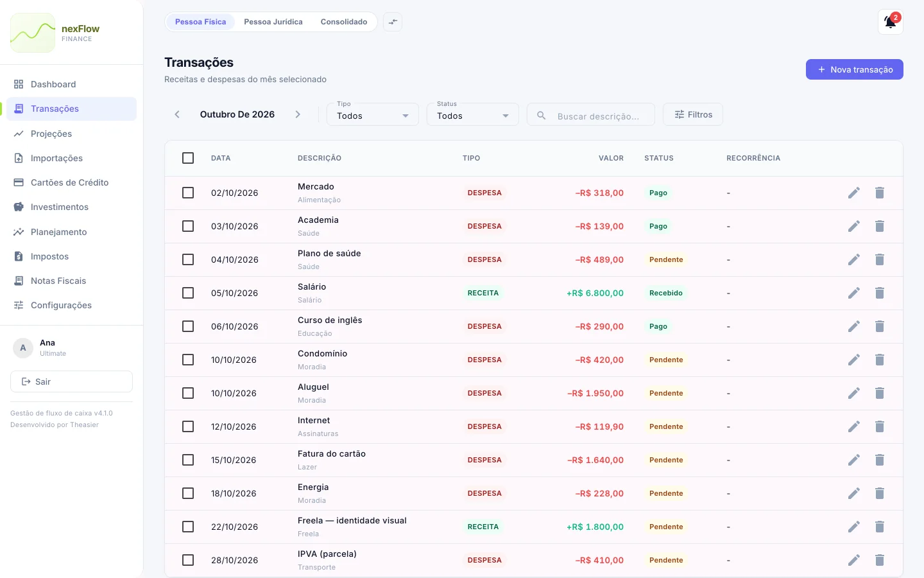Delete the IPVA (parcela) transaction
924x578 pixels.
tap(880, 560)
